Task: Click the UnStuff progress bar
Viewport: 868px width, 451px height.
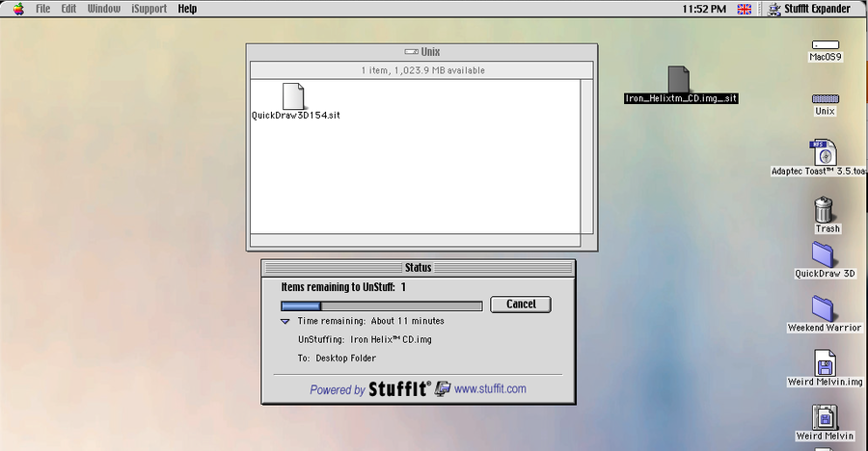Action: (x=381, y=306)
